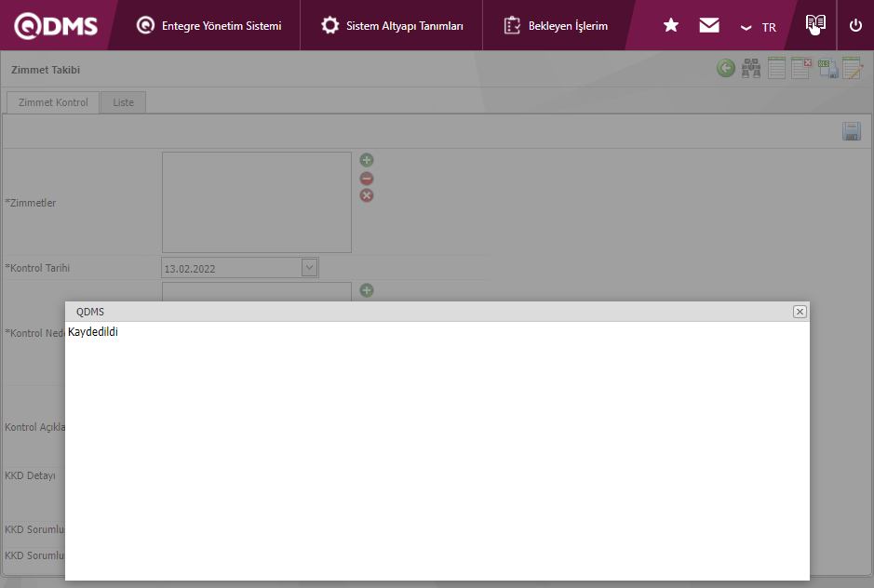Click the binoculars search icon
Image resolution: width=874 pixels, height=588 pixels.
pos(751,69)
